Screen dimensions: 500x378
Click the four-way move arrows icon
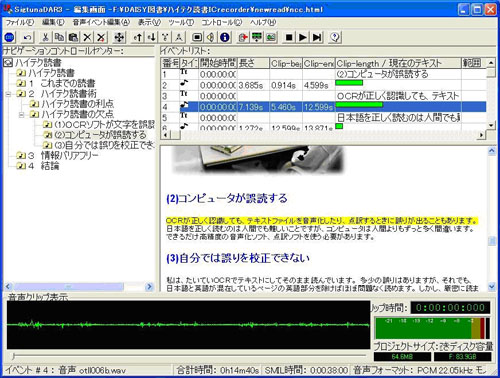pos(119,37)
